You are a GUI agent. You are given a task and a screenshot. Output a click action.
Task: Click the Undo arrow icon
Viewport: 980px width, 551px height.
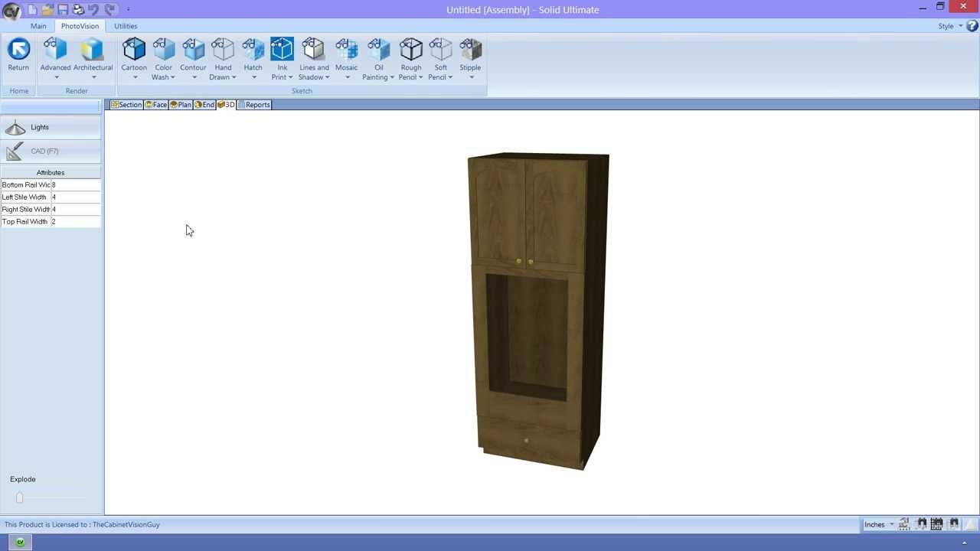tap(93, 9)
